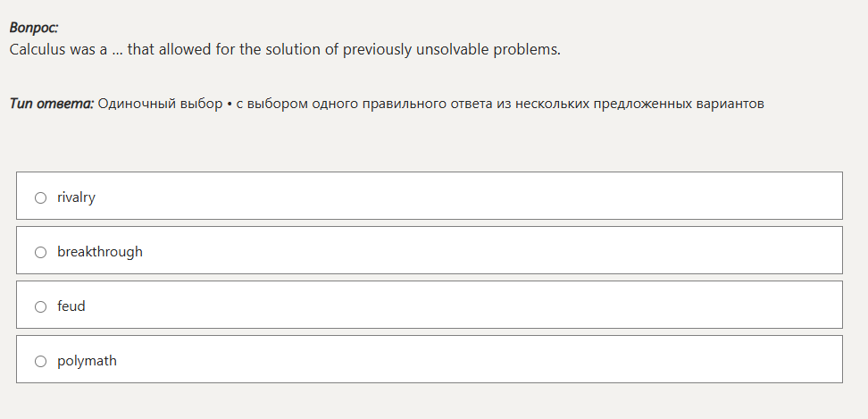Click the ellipsis blank in the question
This screenshot has width=868, height=419.
(x=117, y=49)
